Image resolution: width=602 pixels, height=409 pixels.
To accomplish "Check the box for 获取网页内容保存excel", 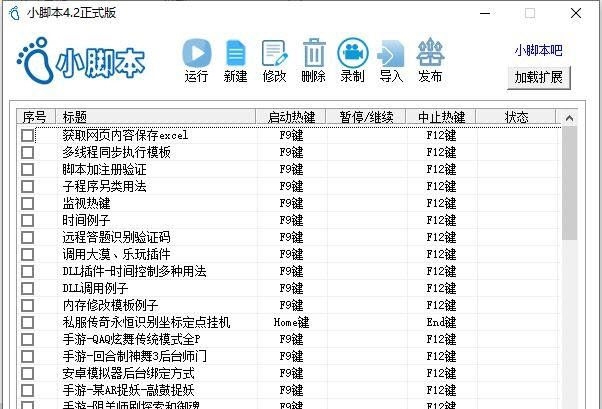I will (x=27, y=136).
